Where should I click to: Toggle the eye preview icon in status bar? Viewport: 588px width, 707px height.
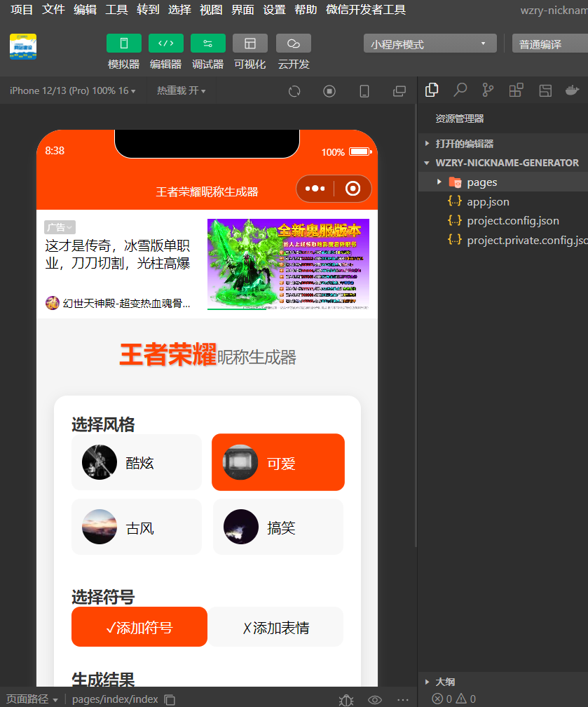[375, 700]
